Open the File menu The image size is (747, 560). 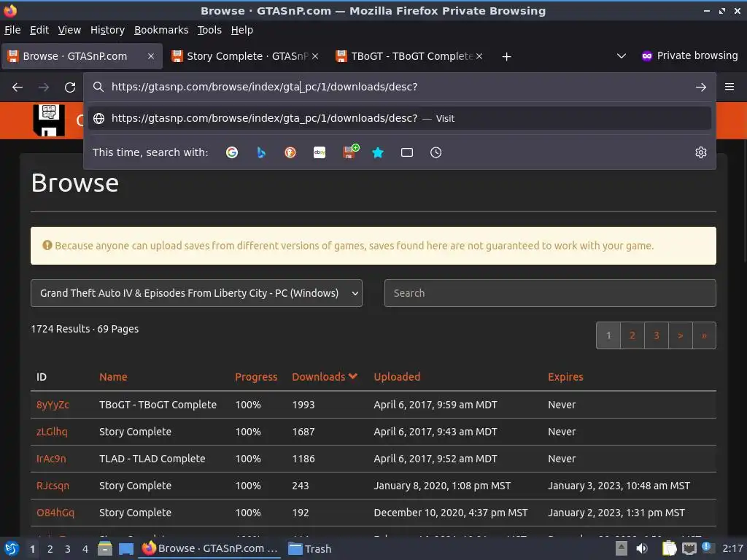(x=12, y=30)
